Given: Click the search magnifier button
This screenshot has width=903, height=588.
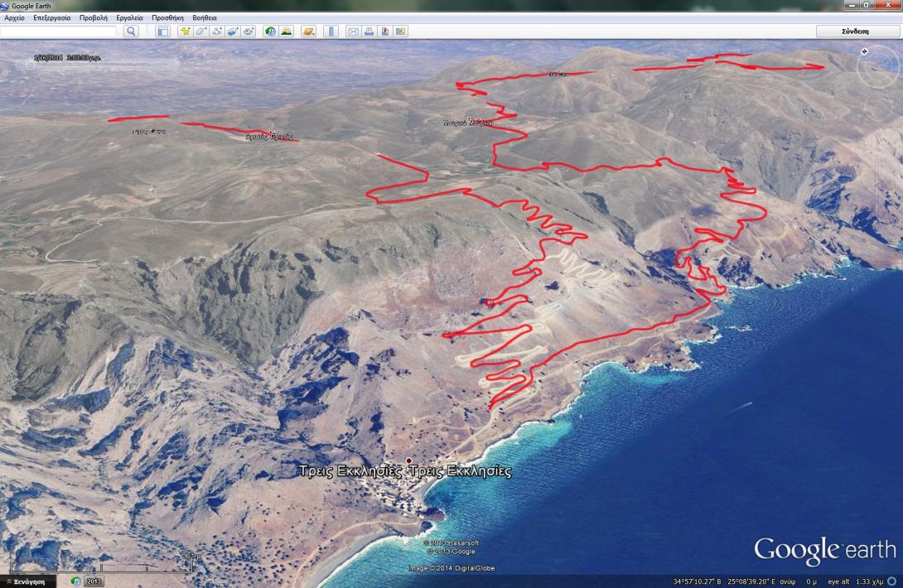Looking at the screenshot, I should (131, 31).
